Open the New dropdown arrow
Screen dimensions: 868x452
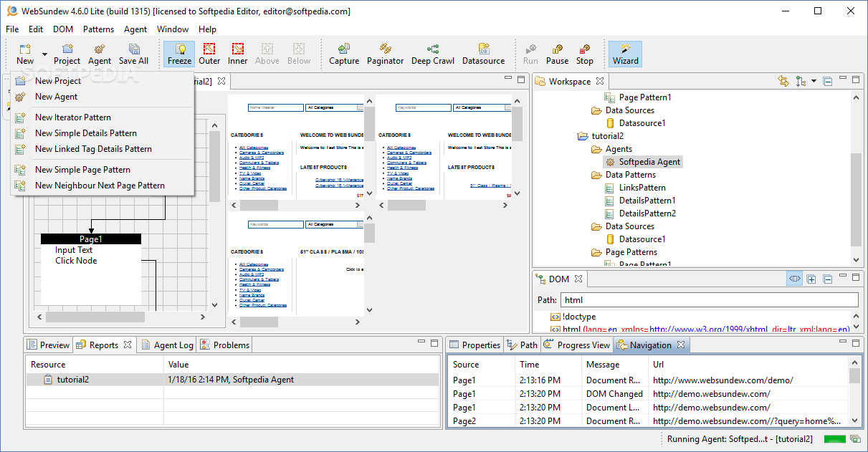tap(44, 54)
